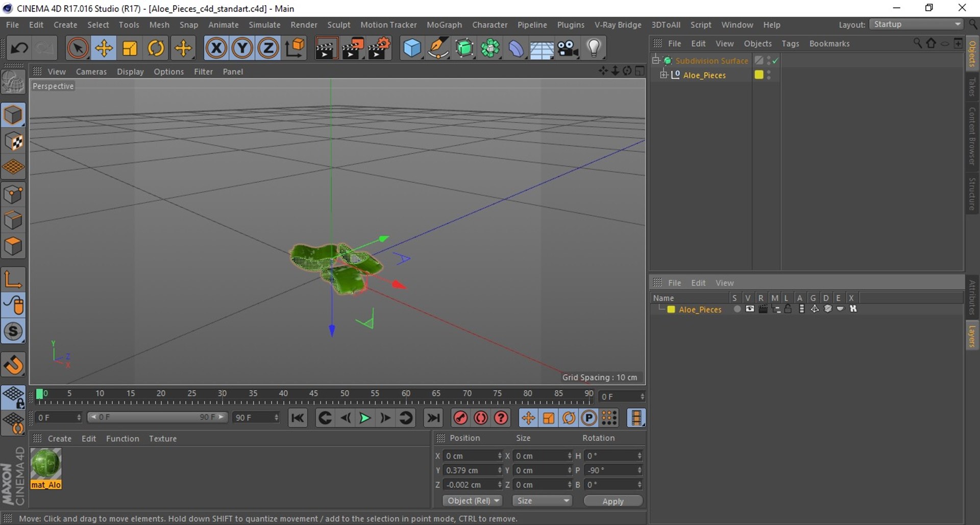
Task: Add a light object
Action: point(594,49)
